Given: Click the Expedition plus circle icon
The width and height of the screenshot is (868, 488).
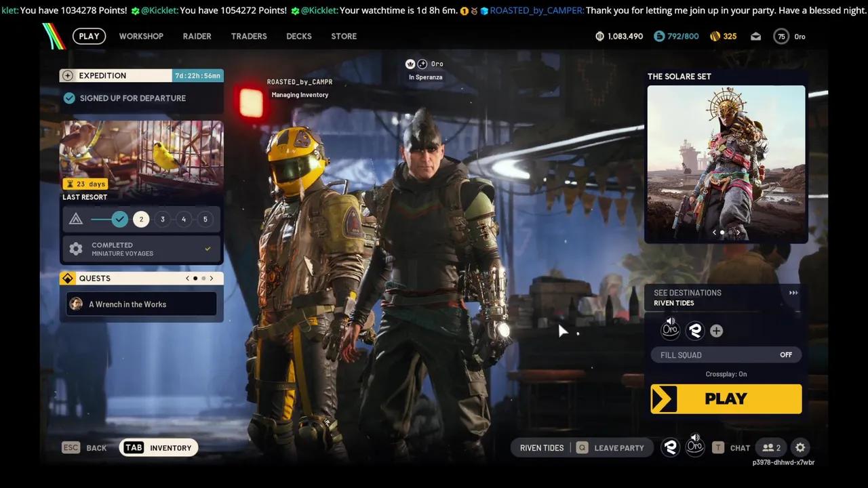Looking at the screenshot, I should coord(68,76).
